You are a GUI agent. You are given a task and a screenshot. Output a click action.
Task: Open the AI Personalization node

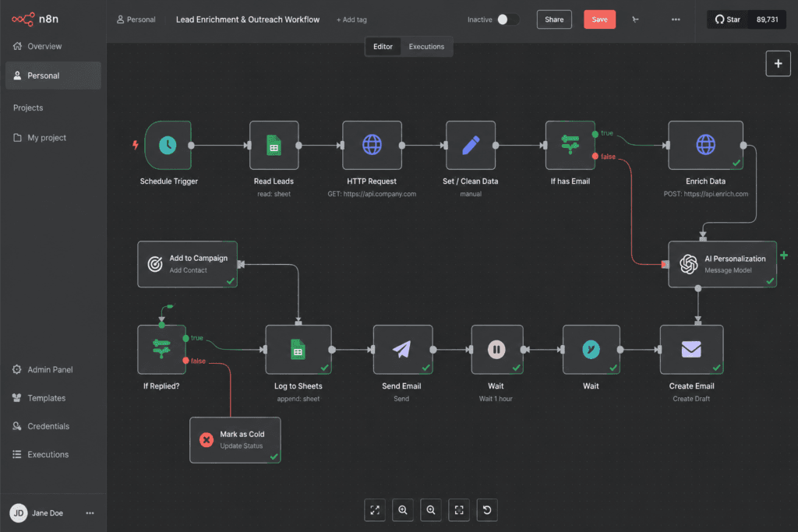click(x=722, y=265)
